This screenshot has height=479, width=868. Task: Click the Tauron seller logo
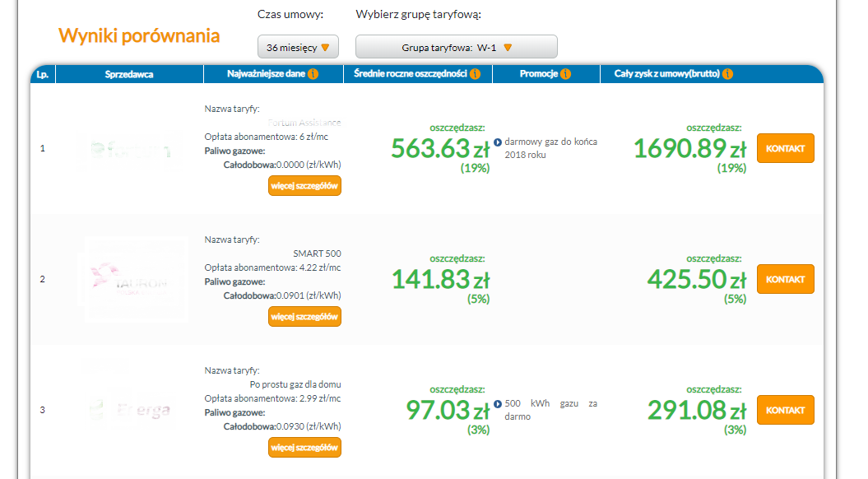pos(136,280)
